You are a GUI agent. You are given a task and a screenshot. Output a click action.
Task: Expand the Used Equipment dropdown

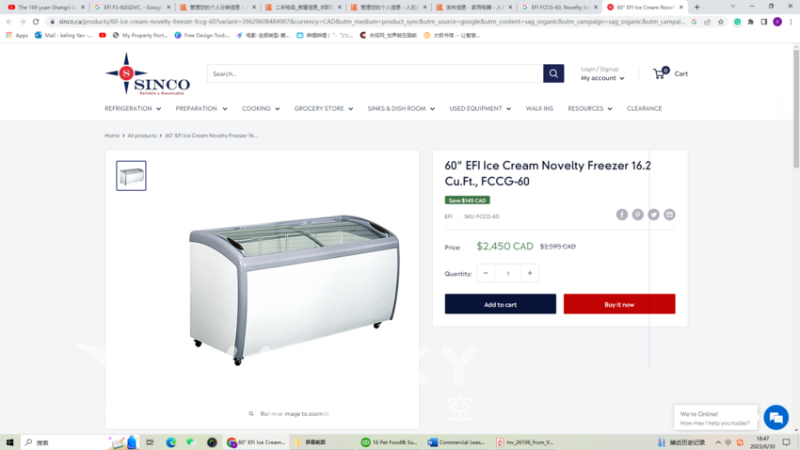480,109
